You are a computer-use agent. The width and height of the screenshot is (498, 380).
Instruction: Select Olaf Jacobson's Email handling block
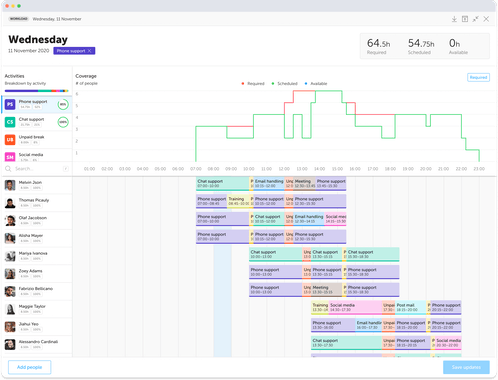309,219
